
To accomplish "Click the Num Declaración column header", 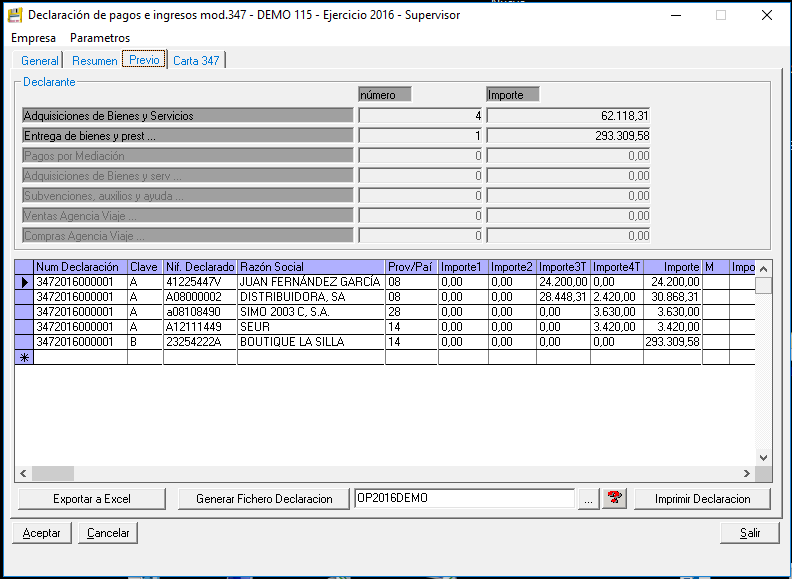I will coord(80,267).
